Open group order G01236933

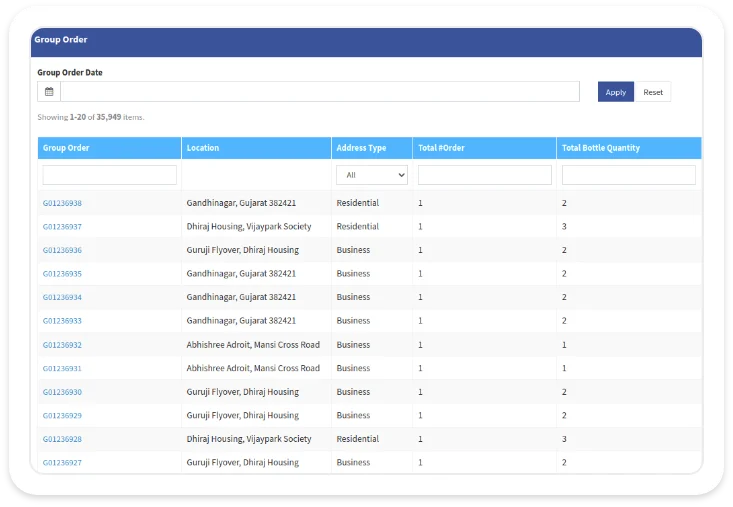point(62,321)
